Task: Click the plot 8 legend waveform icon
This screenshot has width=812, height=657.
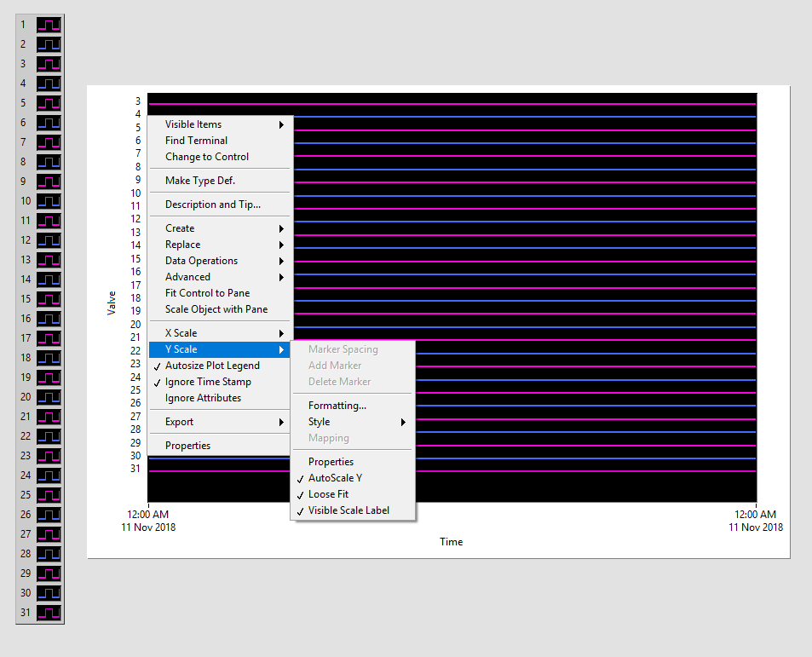Action: pos(49,162)
